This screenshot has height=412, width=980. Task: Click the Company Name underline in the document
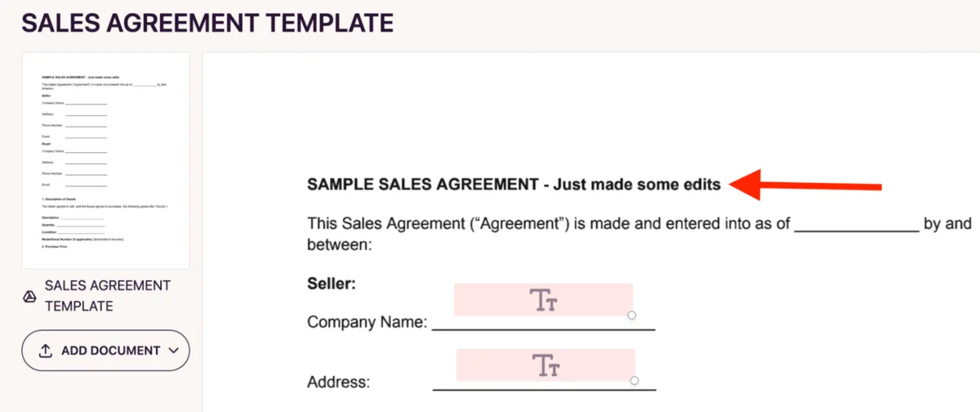tap(543, 328)
